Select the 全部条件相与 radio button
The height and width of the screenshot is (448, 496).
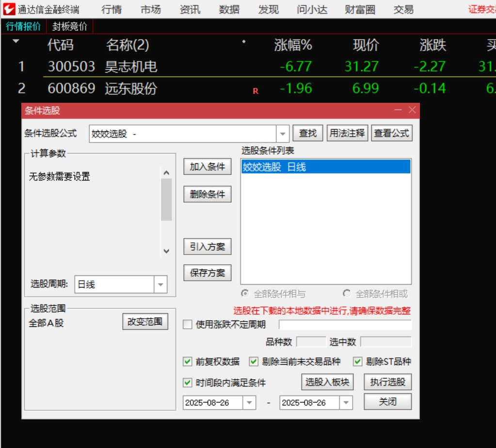(x=245, y=294)
